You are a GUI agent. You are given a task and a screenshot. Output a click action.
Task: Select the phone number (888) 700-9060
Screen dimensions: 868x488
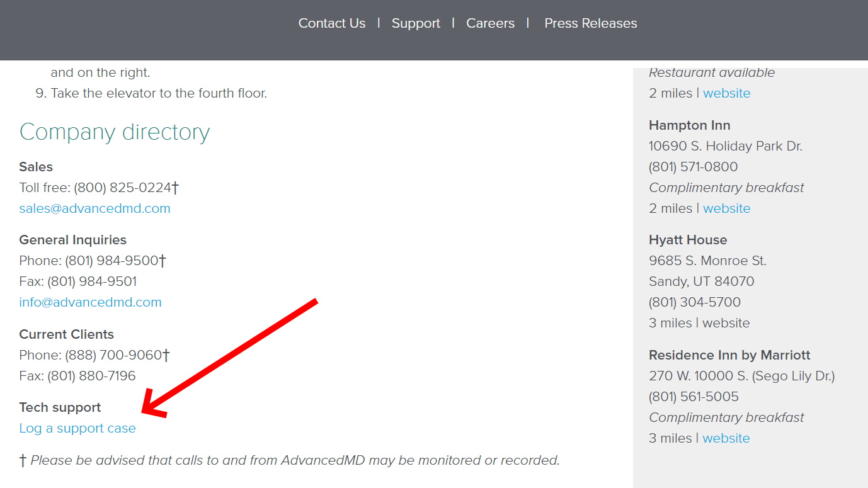pos(114,355)
